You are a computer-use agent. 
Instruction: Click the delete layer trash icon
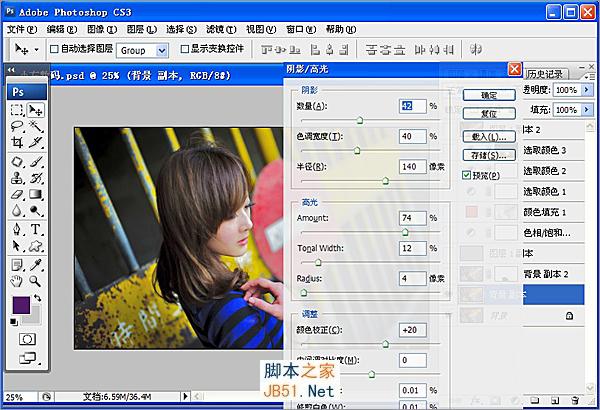(x=574, y=400)
